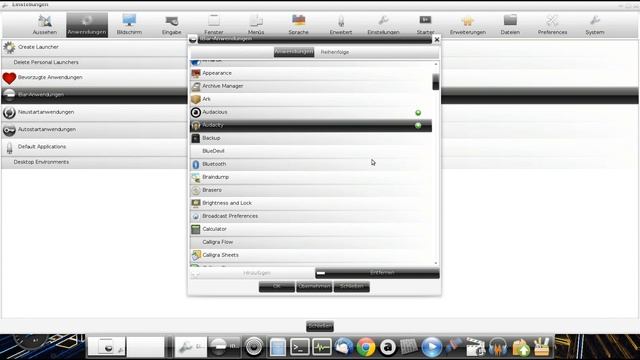Open the video clapperboard app in dock
Viewport: 640px width, 360px height.
(x=476, y=347)
